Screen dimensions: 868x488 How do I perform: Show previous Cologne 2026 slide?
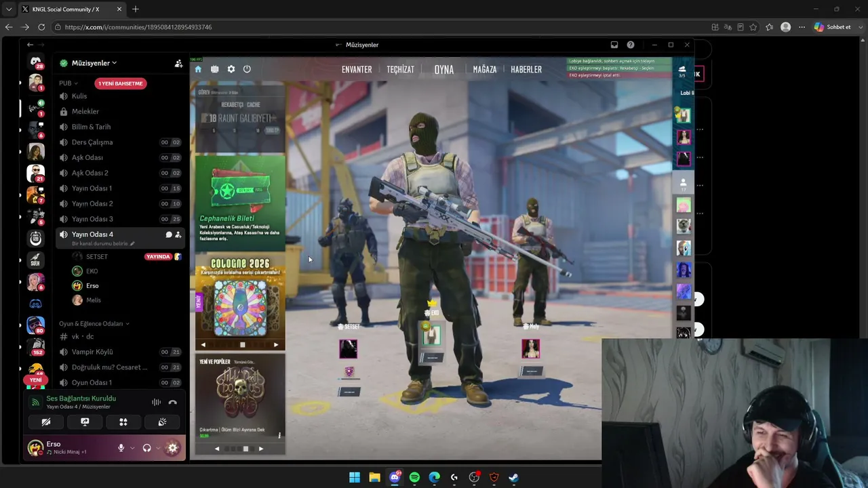tap(203, 345)
